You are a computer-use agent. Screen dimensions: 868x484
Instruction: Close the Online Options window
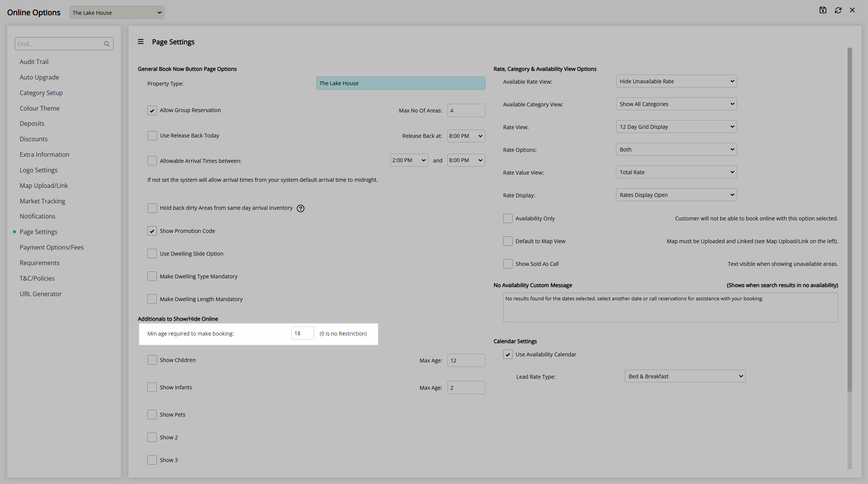[852, 10]
